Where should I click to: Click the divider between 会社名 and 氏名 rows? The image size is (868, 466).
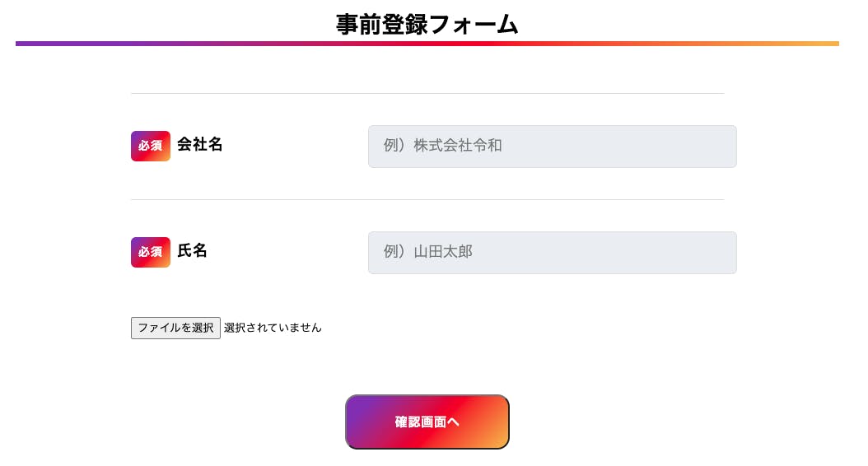(x=427, y=200)
